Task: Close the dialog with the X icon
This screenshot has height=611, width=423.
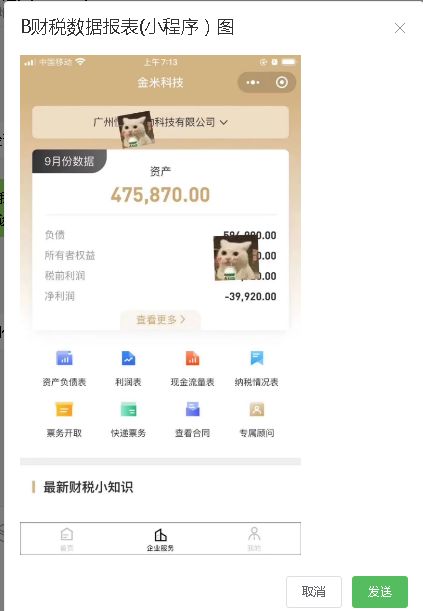Action: 400,28
